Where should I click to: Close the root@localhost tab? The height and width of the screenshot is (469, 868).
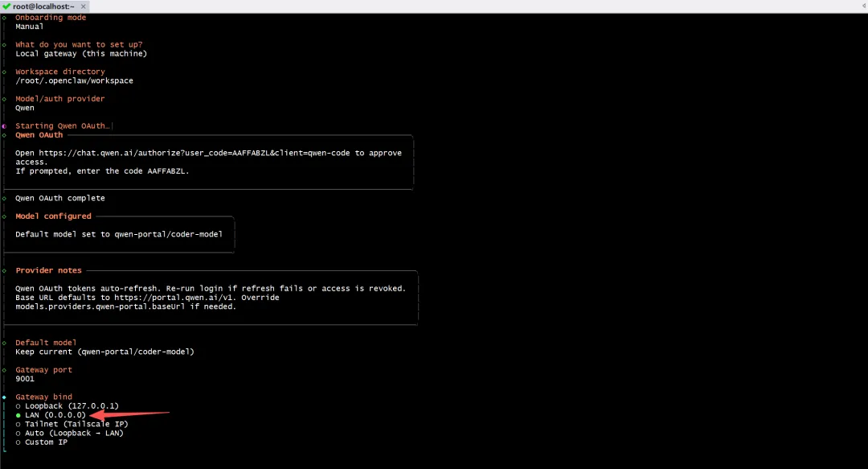83,6
